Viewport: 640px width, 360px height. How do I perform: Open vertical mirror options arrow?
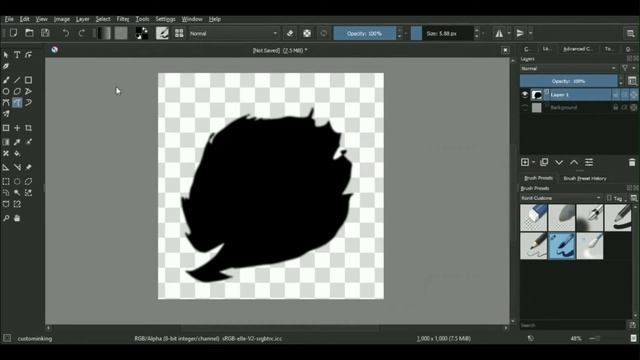[530, 33]
